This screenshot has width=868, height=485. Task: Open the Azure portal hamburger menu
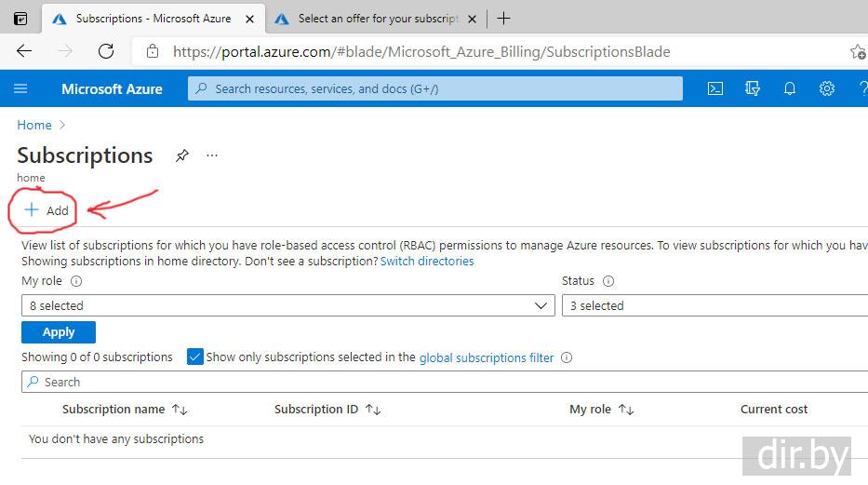(x=20, y=89)
